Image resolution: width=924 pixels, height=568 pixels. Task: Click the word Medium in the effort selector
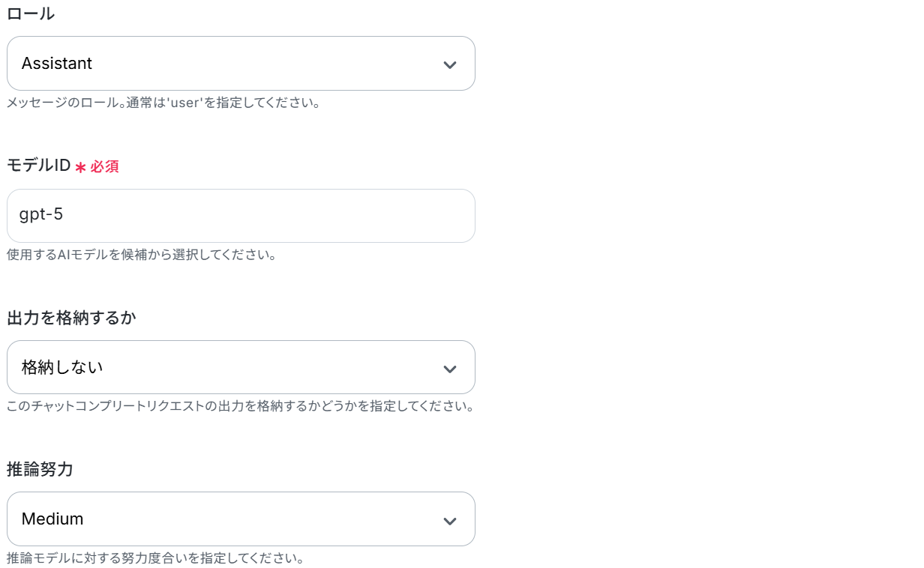pyautogui.click(x=52, y=519)
